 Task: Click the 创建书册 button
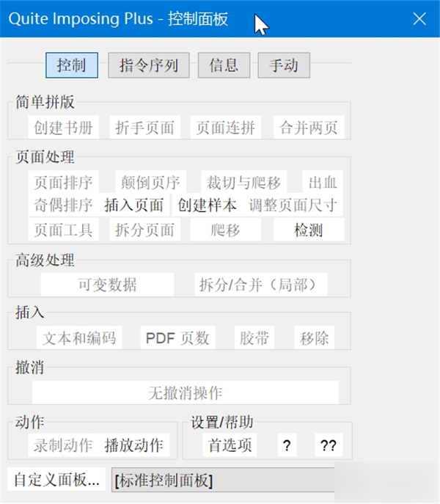pyautogui.click(x=63, y=128)
